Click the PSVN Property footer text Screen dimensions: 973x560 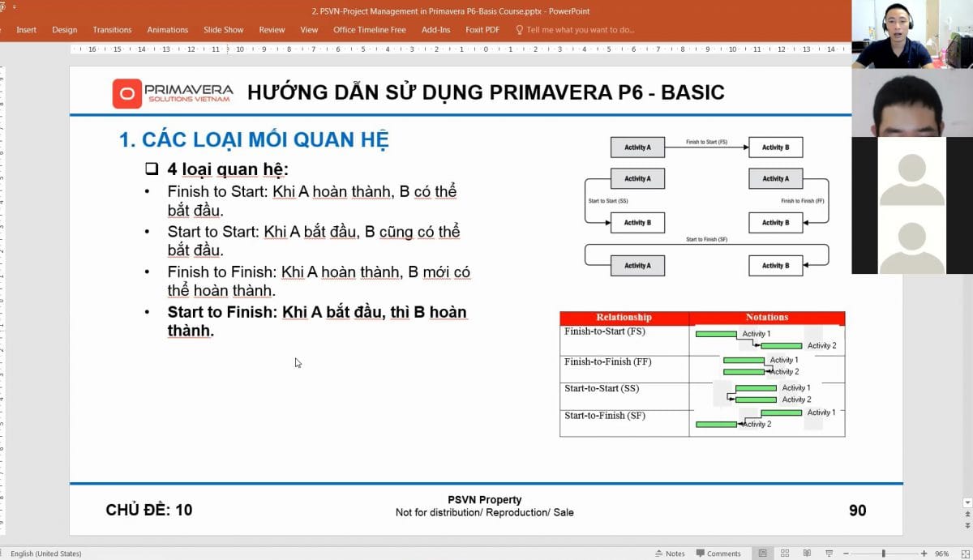click(x=484, y=500)
